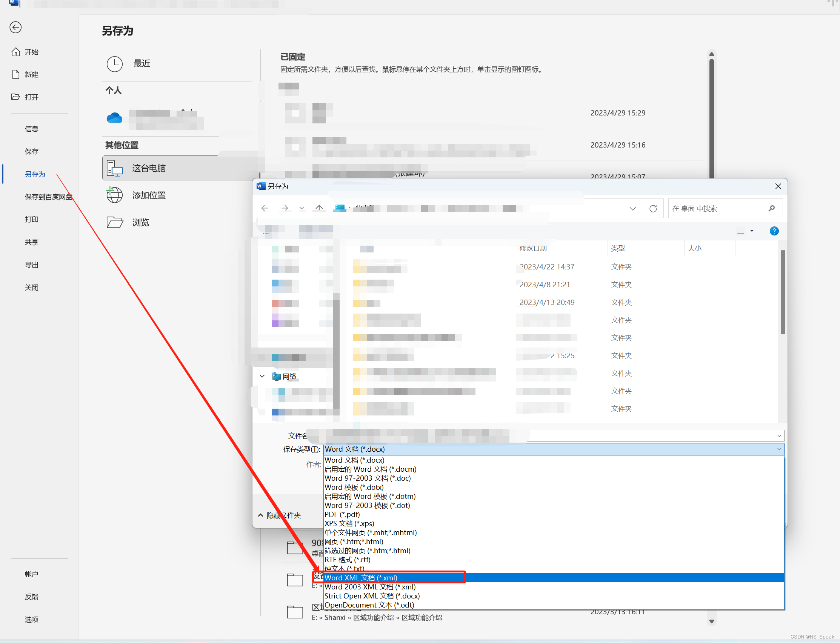This screenshot has width=840, height=643.
Task: Choose Word 模板 (*.dotx)
Action: coord(553,487)
